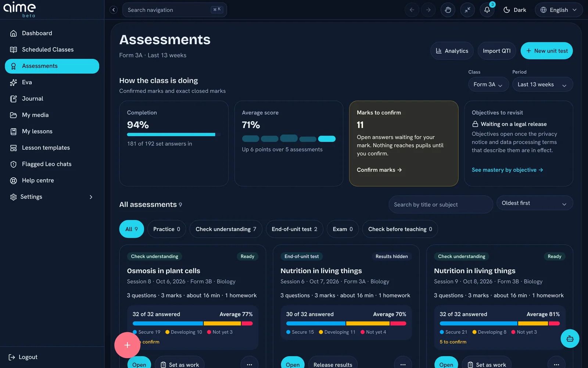Click the hand icon in the top bar
The image size is (588, 368).
(448, 10)
